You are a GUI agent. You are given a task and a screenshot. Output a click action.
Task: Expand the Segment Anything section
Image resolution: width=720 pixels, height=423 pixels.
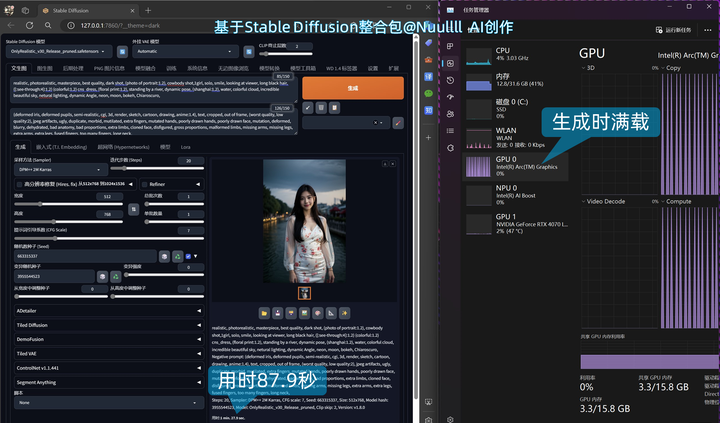tap(109, 382)
